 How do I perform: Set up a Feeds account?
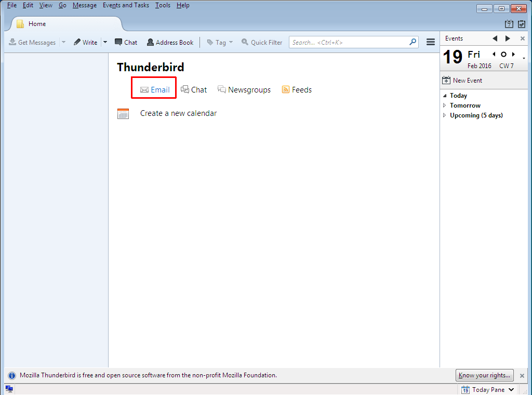tap(297, 89)
